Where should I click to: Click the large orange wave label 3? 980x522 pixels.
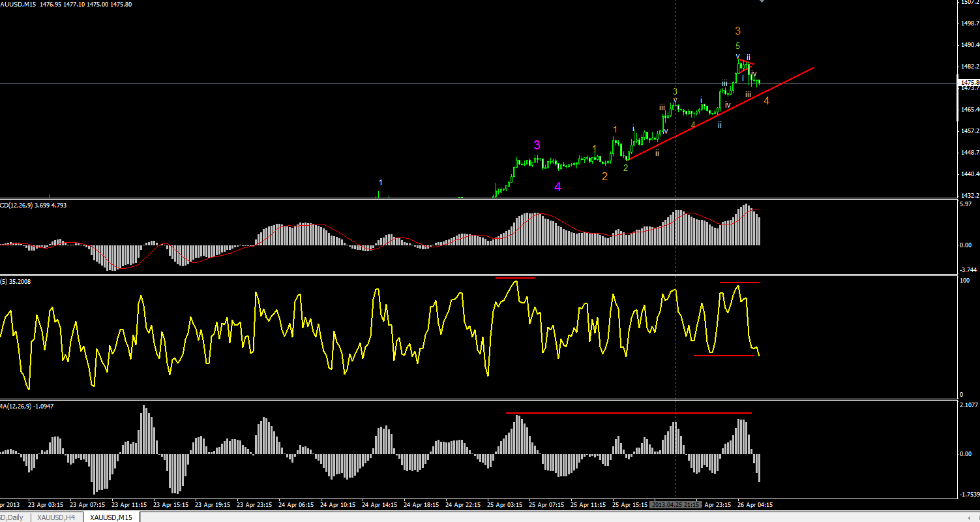click(737, 31)
